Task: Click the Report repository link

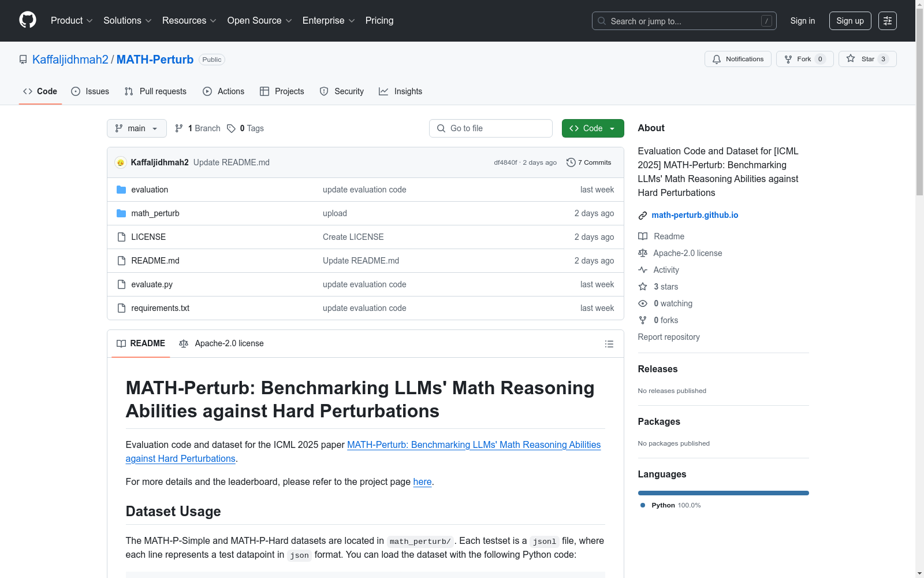Action: click(x=669, y=337)
